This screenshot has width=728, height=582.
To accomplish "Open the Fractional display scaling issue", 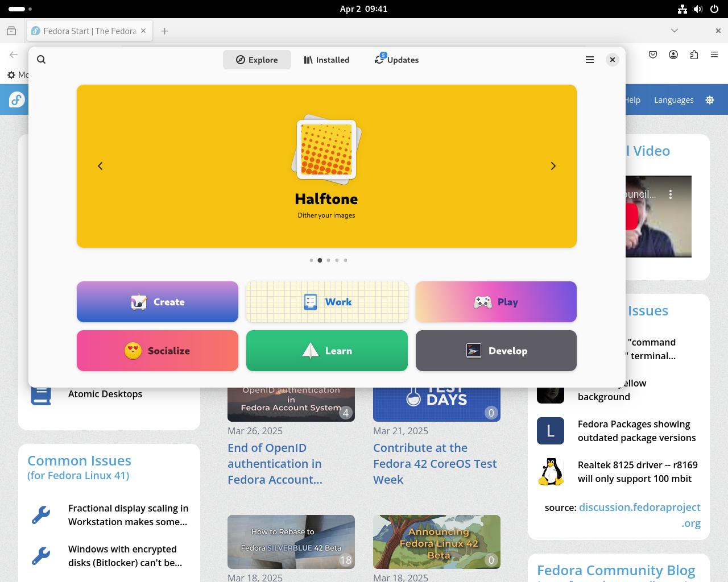I will click(128, 515).
